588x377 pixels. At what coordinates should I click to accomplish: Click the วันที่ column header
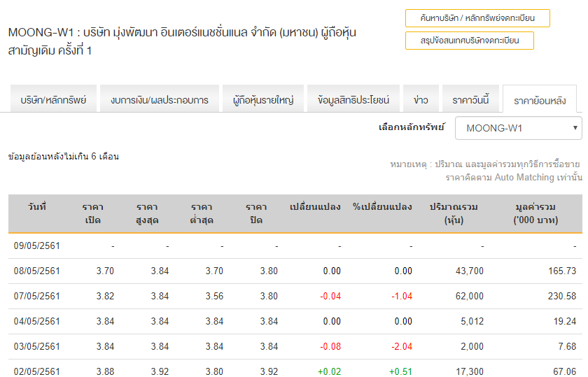(x=36, y=207)
